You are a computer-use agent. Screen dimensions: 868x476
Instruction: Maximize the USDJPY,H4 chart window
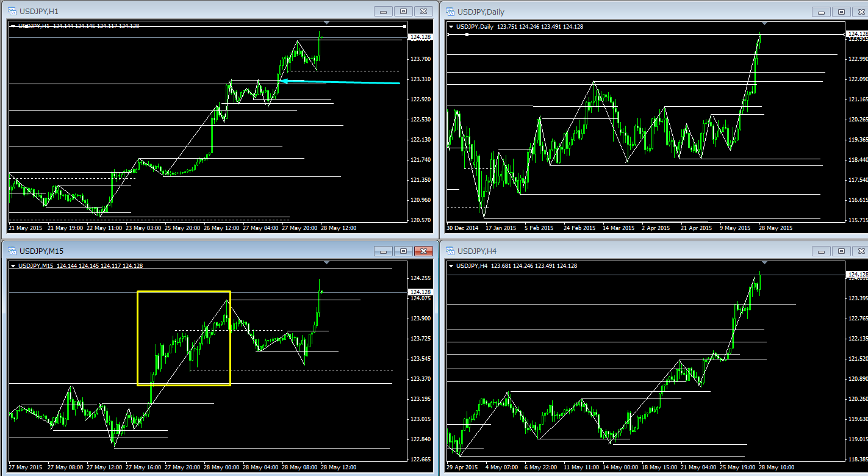click(841, 251)
